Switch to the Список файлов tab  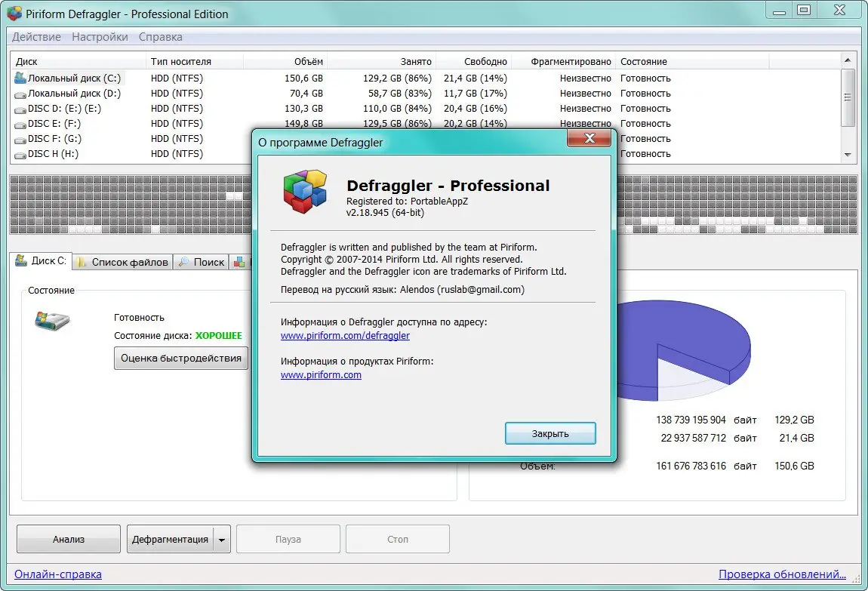pos(123,262)
